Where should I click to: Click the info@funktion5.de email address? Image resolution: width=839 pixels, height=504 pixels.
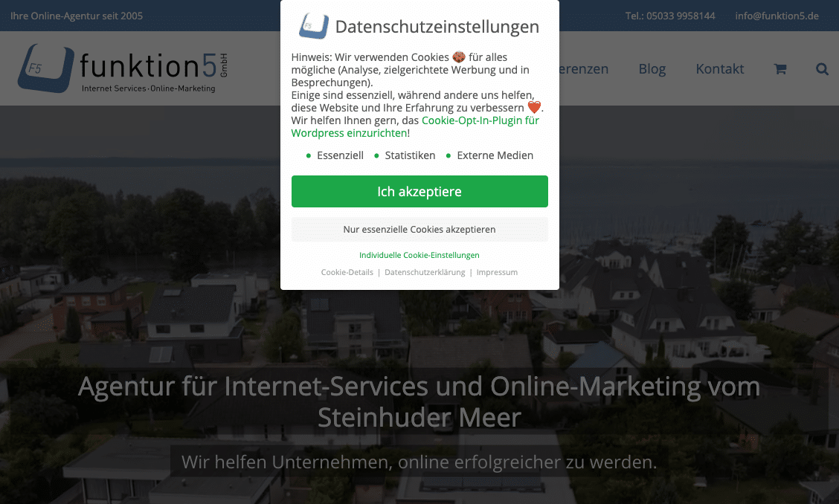[777, 16]
